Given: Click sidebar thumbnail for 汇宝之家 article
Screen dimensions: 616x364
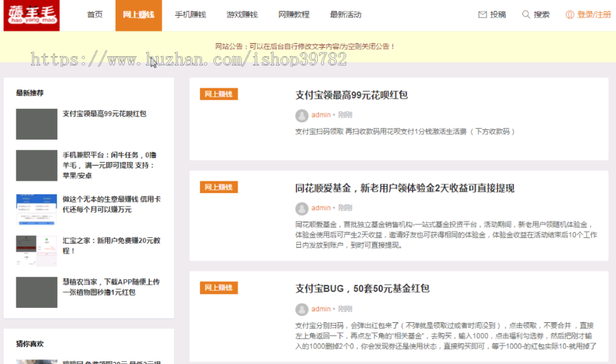Looking at the screenshot, I should [x=36, y=250].
